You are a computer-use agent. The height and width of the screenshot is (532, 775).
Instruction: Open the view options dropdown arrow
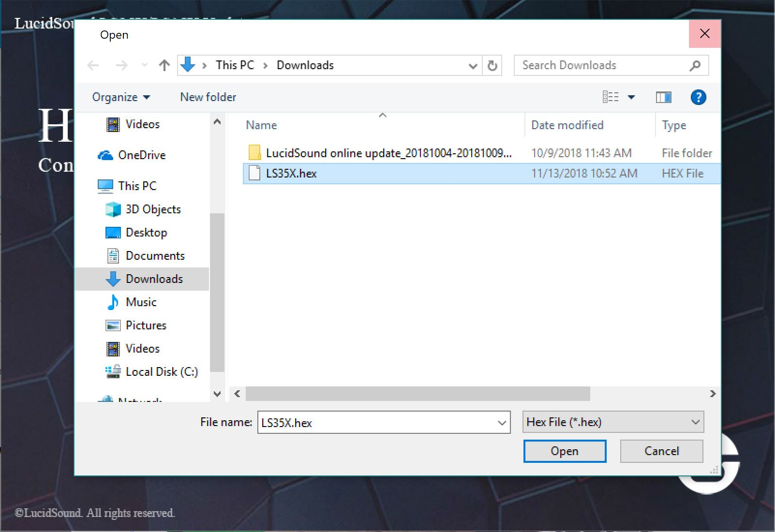pos(631,97)
